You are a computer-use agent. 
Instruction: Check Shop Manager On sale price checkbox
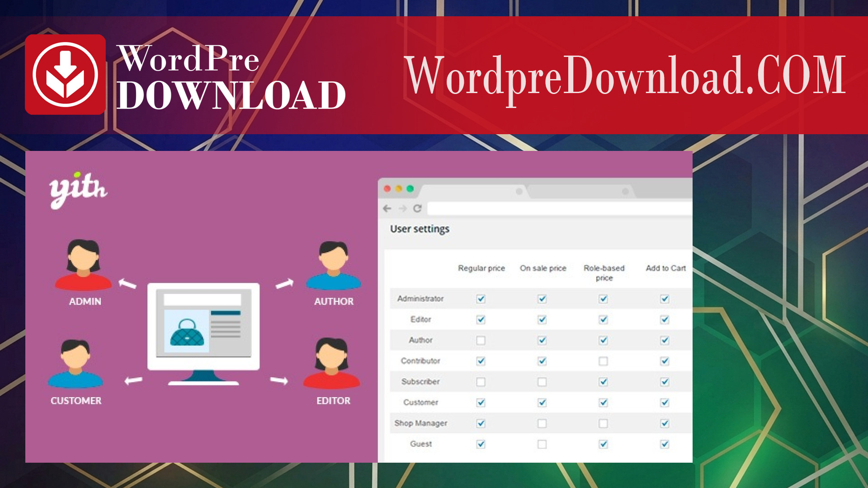542,423
